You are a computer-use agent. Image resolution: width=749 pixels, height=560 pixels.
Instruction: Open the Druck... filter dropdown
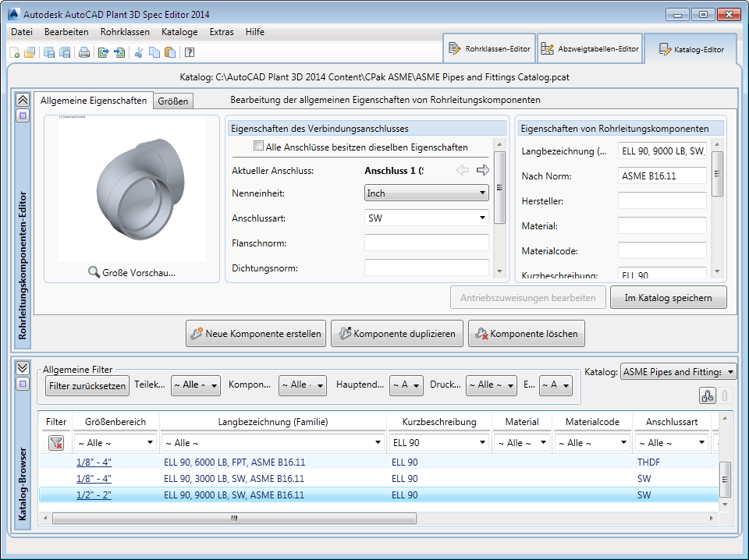pyautogui.click(x=492, y=385)
